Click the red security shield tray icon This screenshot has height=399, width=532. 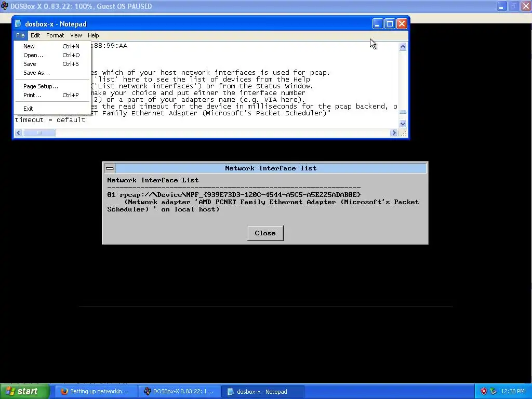pyautogui.click(x=484, y=392)
